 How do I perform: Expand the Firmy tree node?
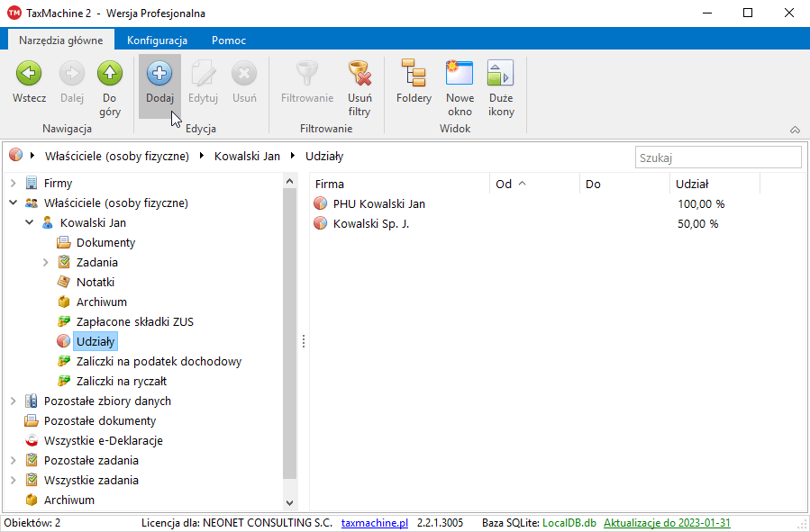14,183
